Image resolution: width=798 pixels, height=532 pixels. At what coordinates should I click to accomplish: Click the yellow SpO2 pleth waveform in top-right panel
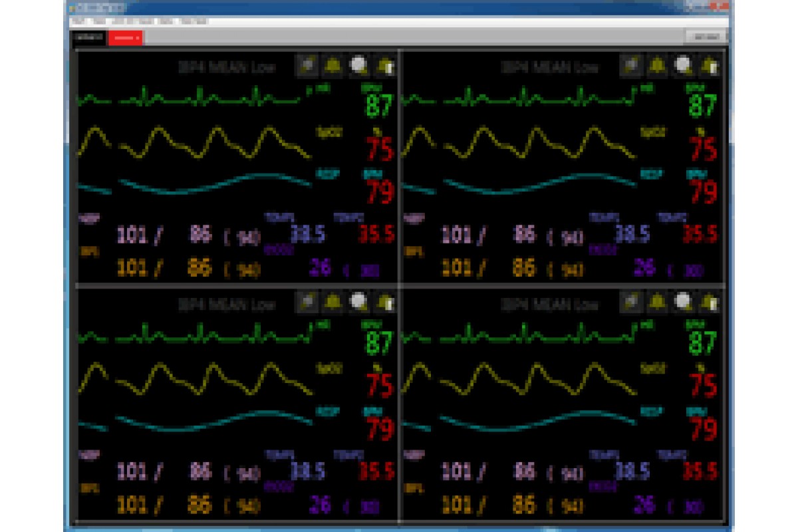click(519, 143)
